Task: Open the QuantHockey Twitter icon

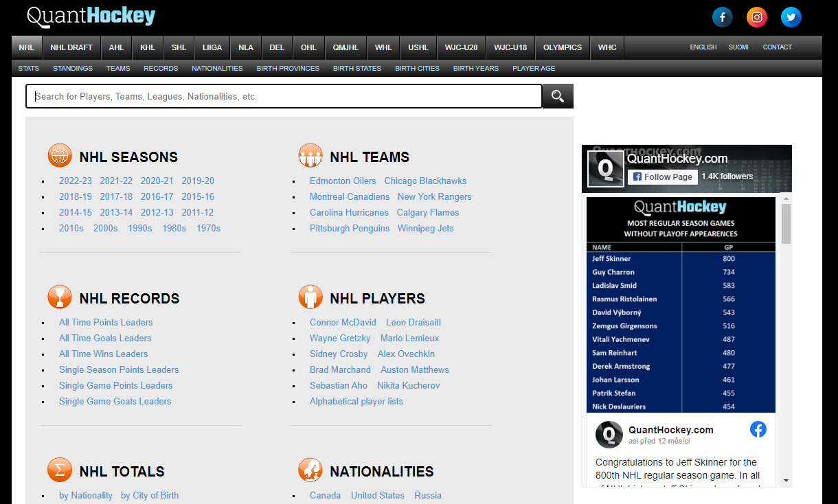Action: pos(791,17)
